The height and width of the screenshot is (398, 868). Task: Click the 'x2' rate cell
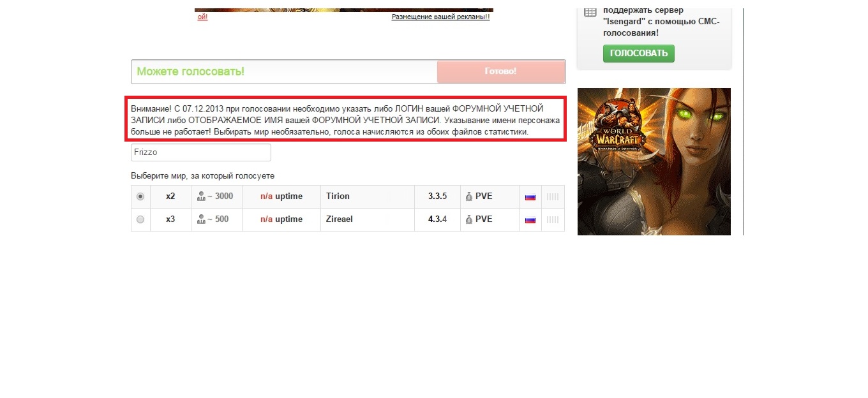[170, 196]
